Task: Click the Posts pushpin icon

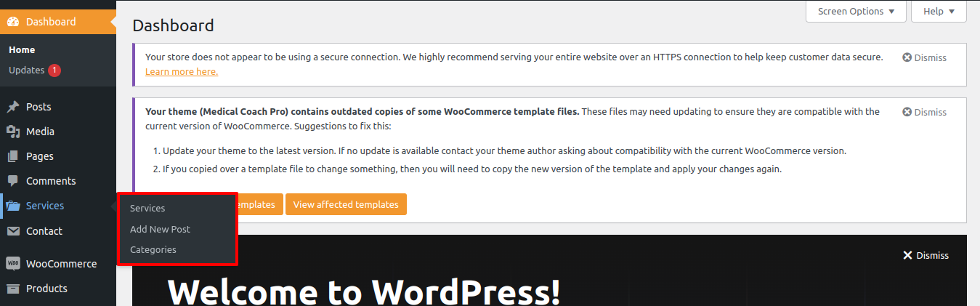Action: tap(13, 107)
